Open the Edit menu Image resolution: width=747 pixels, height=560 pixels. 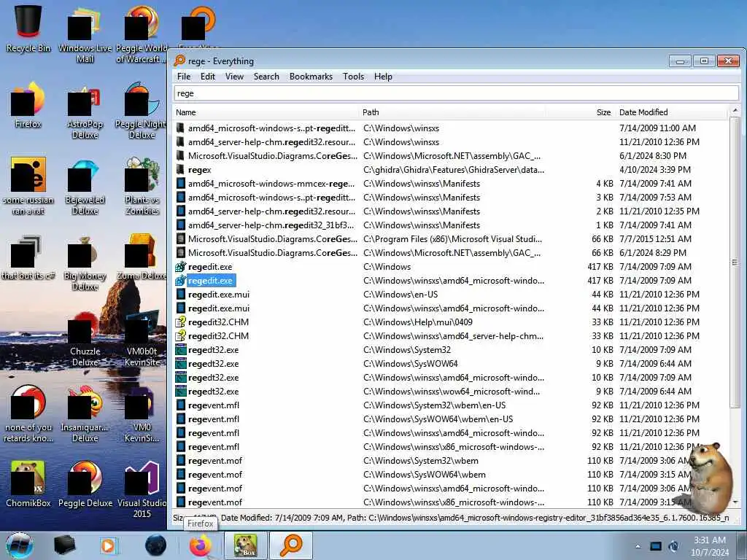tap(208, 77)
